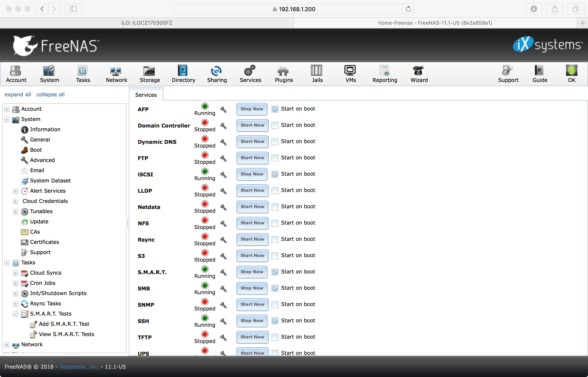
Task: Click the Safari page reload icon
Action: click(408, 9)
